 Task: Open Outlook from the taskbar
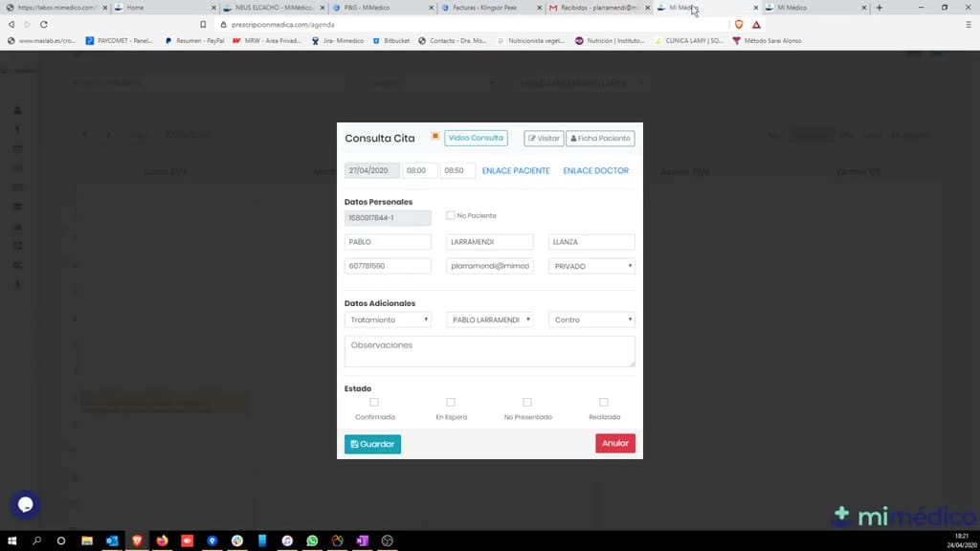click(112, 540)
